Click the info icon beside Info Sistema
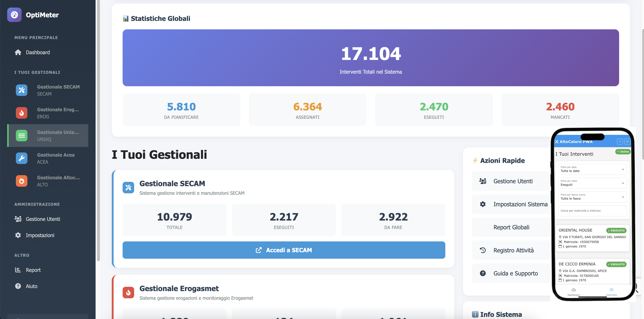 (475, 314)
